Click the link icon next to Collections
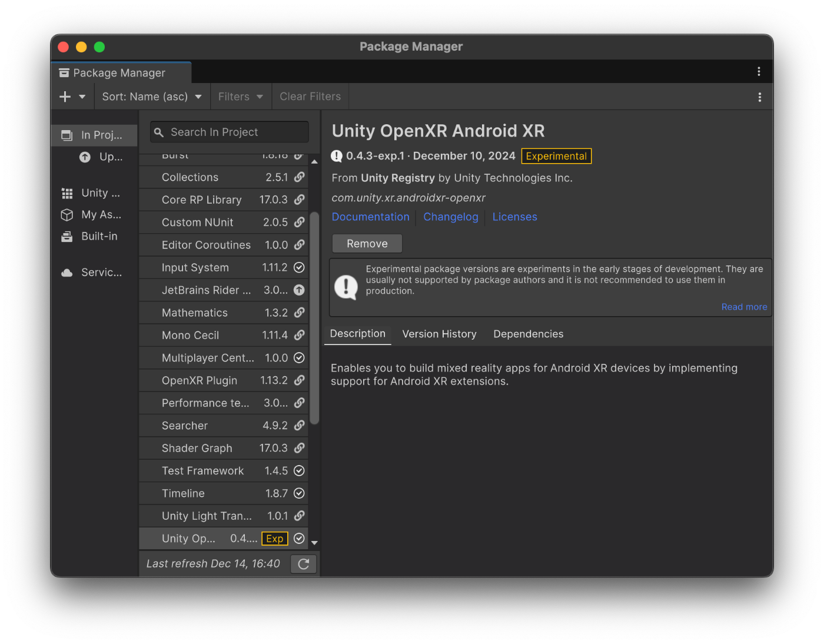Screen dimensions: 824x644 300,177
